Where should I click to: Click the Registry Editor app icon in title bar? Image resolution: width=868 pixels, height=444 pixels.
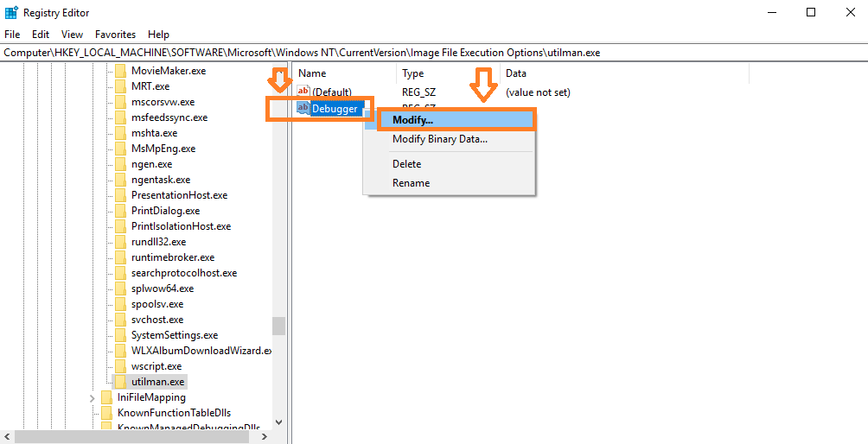coord(11,12)
